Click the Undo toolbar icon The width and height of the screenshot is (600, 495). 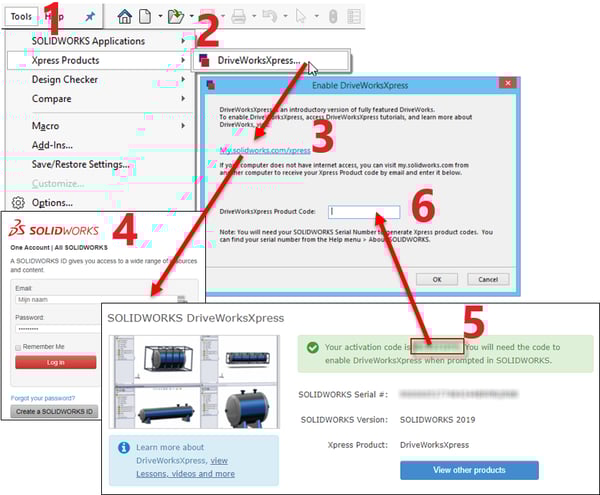[x=269, y=16]
